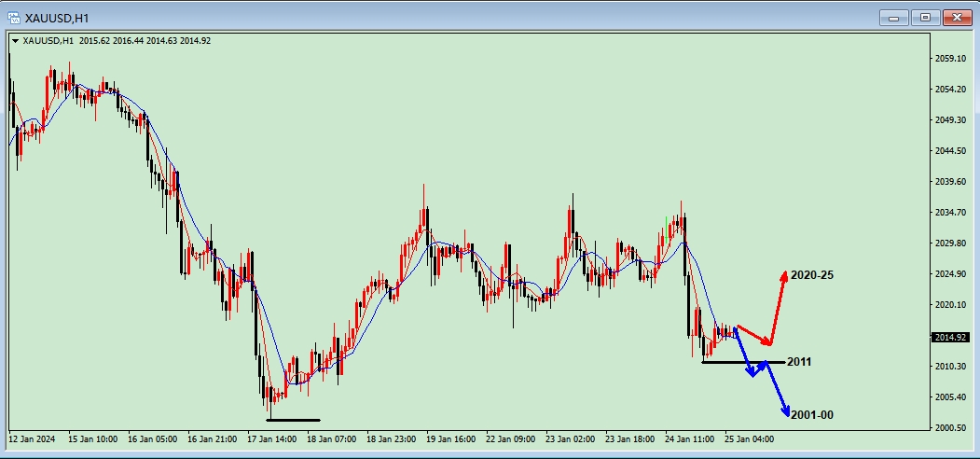Click the 15 Jan 10:00 time label

[92, 439]
